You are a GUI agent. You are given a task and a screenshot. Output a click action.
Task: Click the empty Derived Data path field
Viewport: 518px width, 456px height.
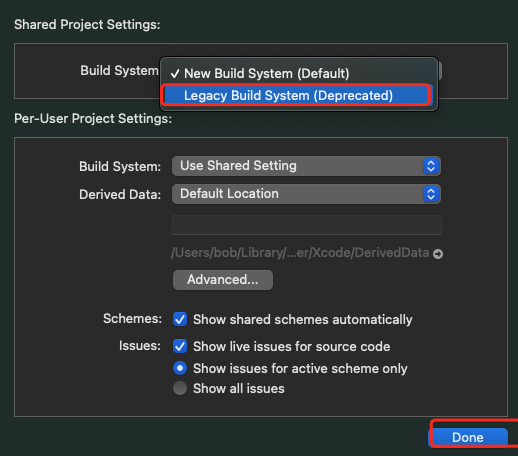(x=307, y=225)
